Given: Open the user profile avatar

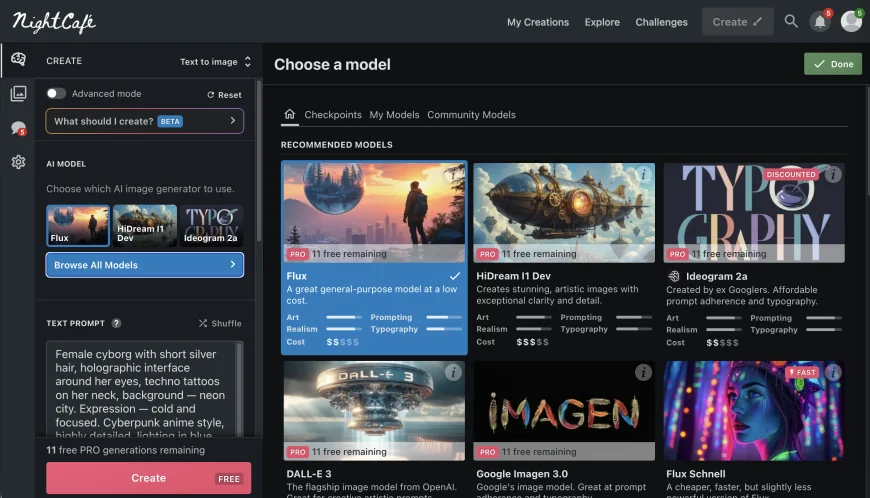Looking at the screenshot, I should 851,21.
